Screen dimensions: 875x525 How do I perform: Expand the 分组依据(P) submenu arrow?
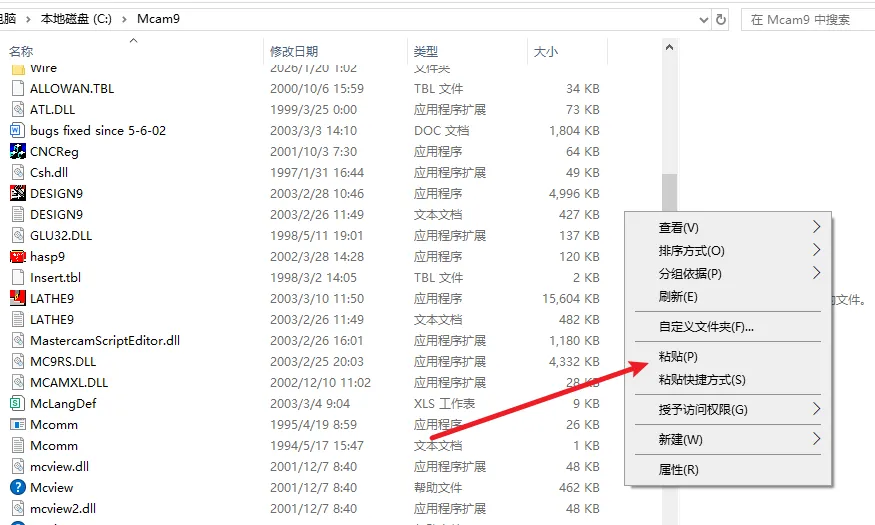pos(816,273)
